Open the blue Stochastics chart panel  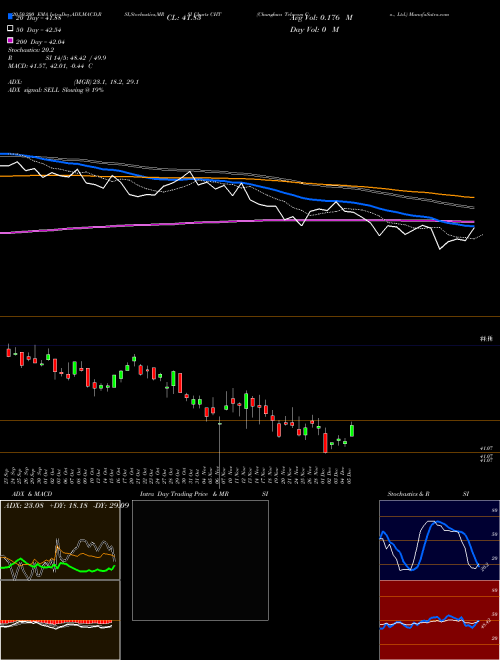click(x=439, y=540)
